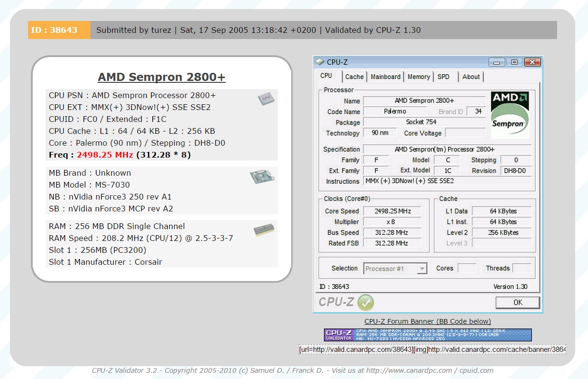Viewport: 588px width, 379px height.
Task: Click the CPU chip icon beside CPU PSN
Action: point(266,99)
